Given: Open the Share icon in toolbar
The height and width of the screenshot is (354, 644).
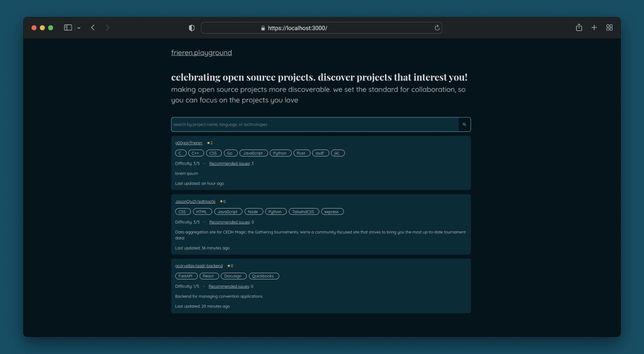Looking at the screenshot, I should click(579, 28).
